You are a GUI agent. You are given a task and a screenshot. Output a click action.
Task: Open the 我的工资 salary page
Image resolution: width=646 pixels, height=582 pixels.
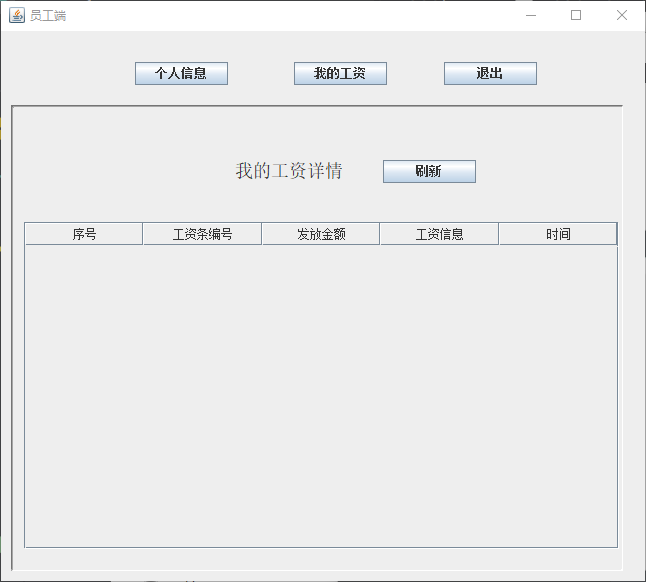click(x=340, y=74)
